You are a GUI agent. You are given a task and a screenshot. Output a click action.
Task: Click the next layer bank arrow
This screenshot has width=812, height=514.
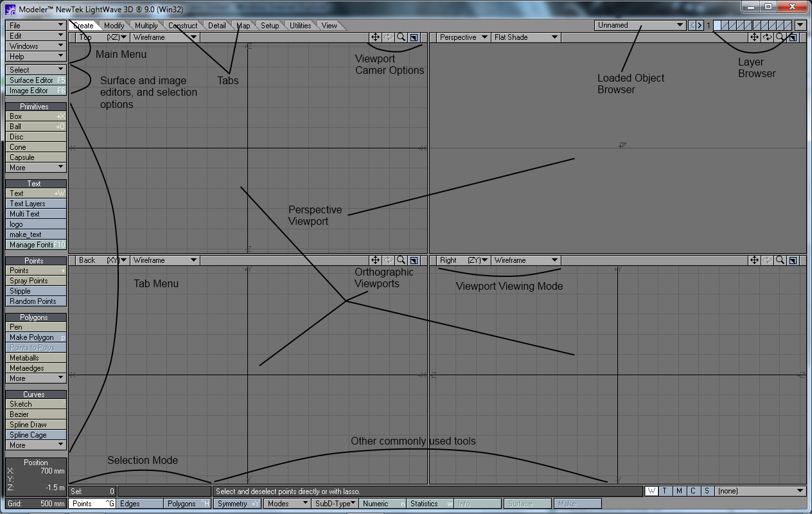pyautogui.click(x=700, y=26)
